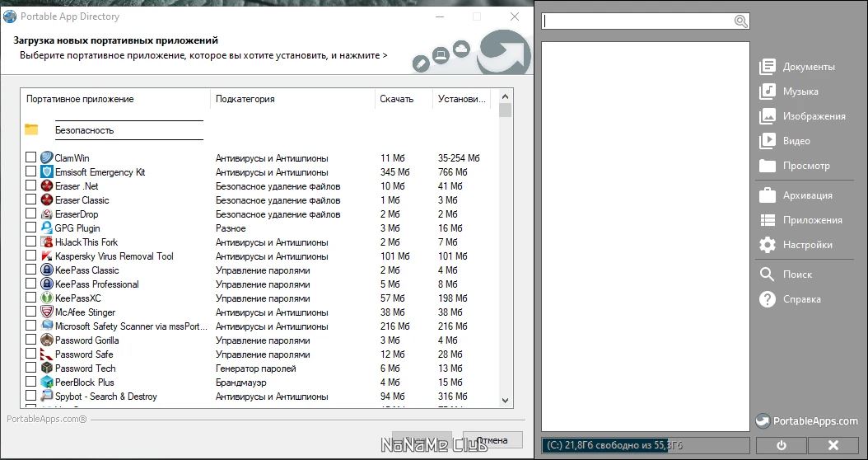Image resolution: width=868 pixels, height=460 pixels.
Task: Sort by Скачать column header
Action: 404,99
